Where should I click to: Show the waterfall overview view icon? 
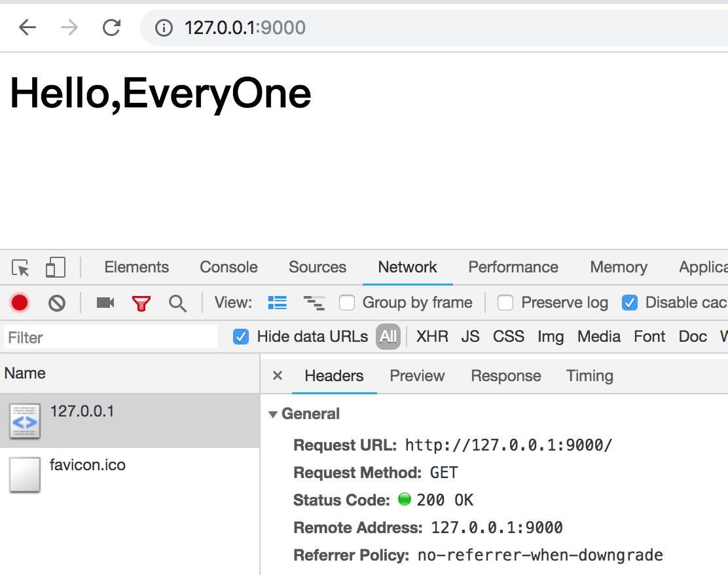coord(314,303)
